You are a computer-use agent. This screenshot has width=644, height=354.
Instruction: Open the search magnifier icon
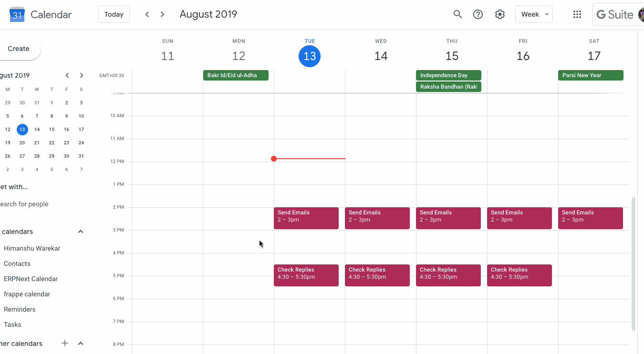pos(457,14)
